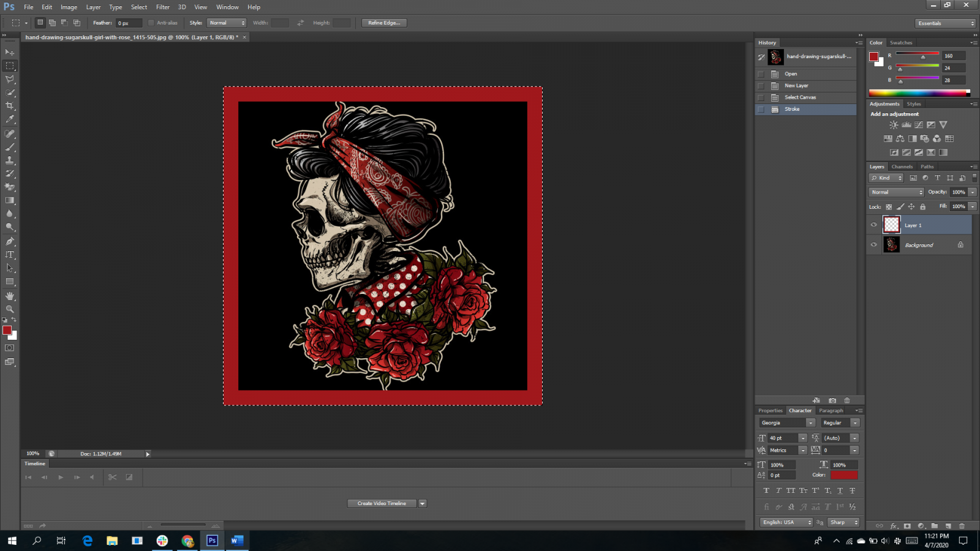
Task: Click the Brightness/Contrast adjustment icon
Action: (x=894, y=125)
